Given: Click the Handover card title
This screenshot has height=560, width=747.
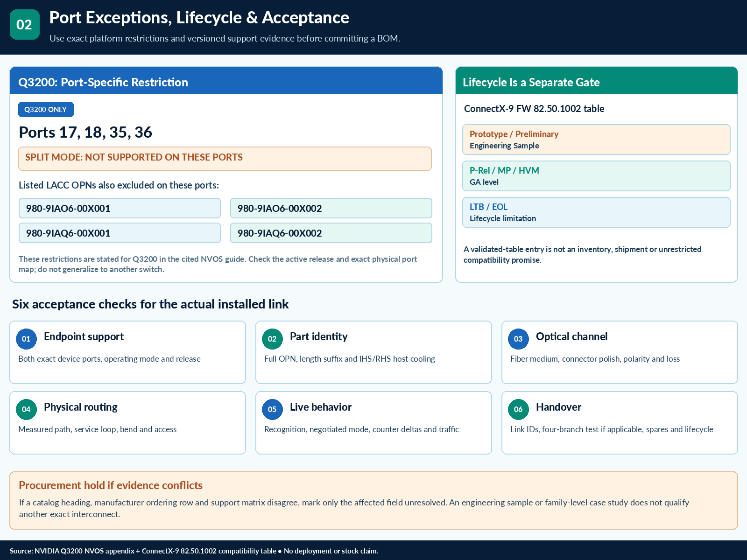Looking at the screenshot, I should 559,407.
